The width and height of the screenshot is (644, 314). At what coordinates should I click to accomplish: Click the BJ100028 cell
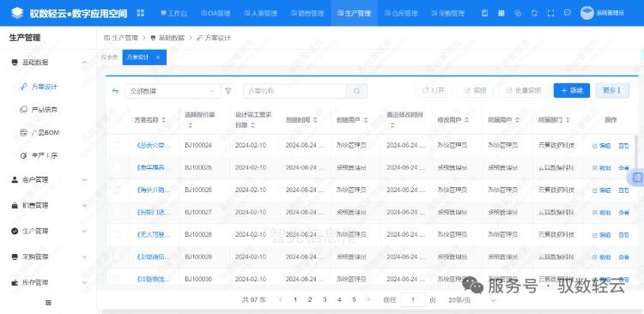tap(198, 235)
